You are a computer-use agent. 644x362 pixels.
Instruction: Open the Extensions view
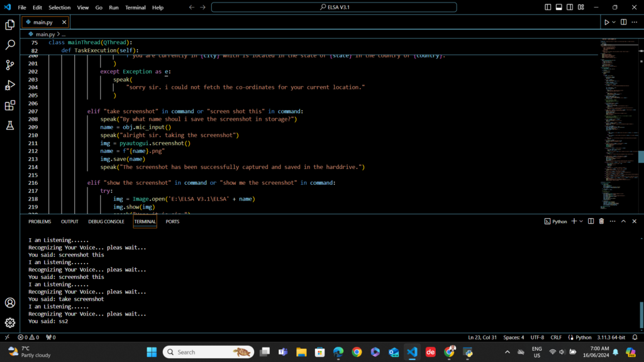pos(10,106)
